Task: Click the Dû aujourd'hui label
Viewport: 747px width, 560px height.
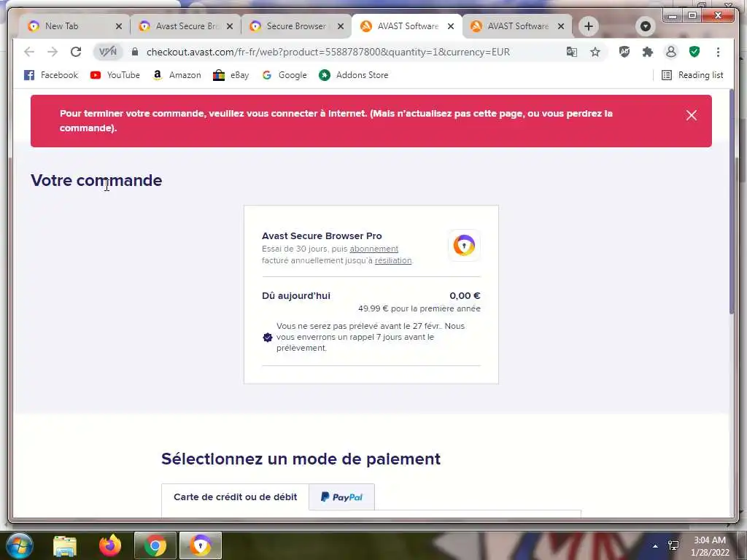Action: 296,296
